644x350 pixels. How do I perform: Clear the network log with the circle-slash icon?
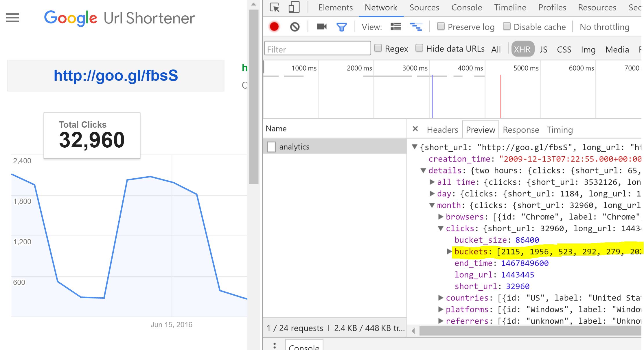(295, 27)
